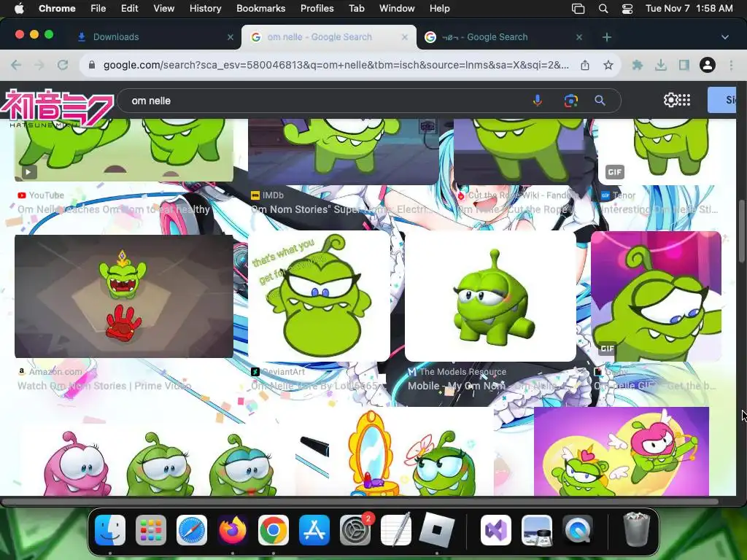Open Google quick settings gear
Viewport: 747px width, 560px height.
tap(670, 100)
